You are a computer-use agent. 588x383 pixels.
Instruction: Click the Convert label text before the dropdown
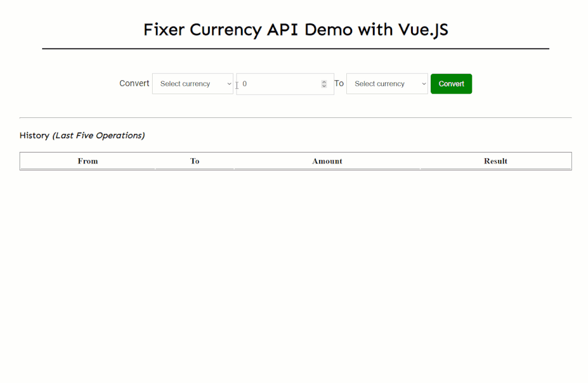tap(134, 83)
